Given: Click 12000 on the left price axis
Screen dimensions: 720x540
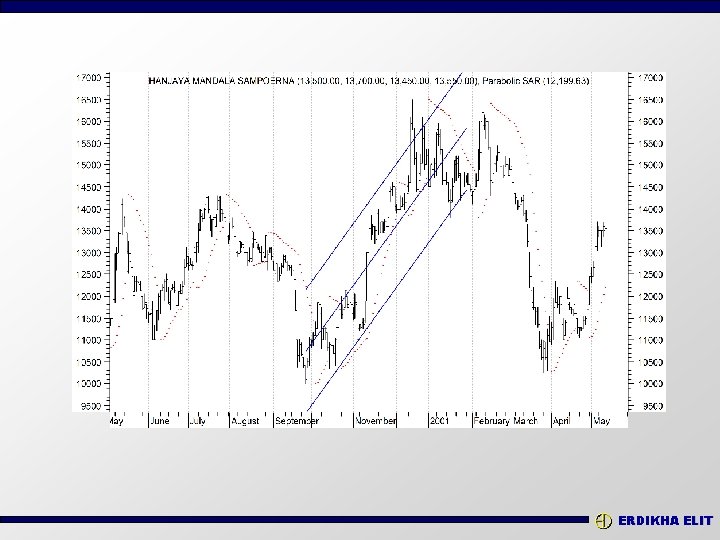Looking at the screenshot, I should click(x=88, y=297).
